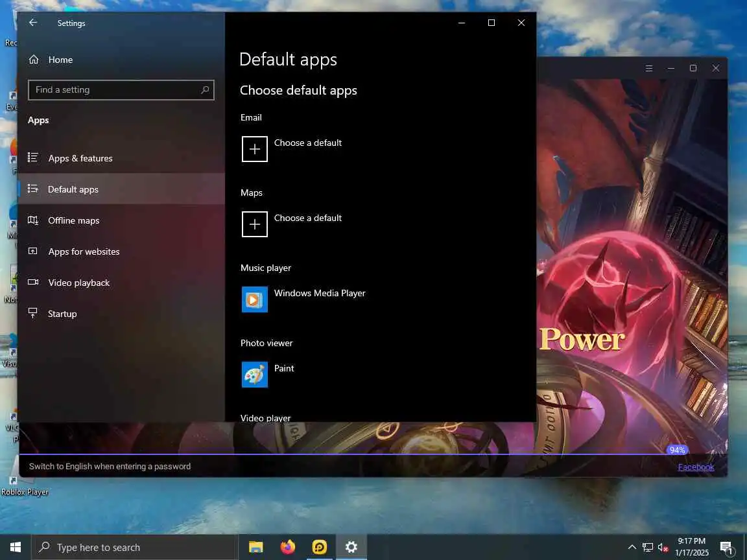Click the Video player label
This screenshot has height=560, width=747.
[x=265, y=418]
